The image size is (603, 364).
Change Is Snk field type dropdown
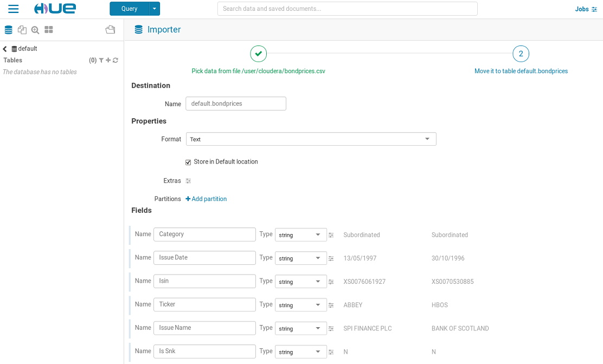[301, 352]
